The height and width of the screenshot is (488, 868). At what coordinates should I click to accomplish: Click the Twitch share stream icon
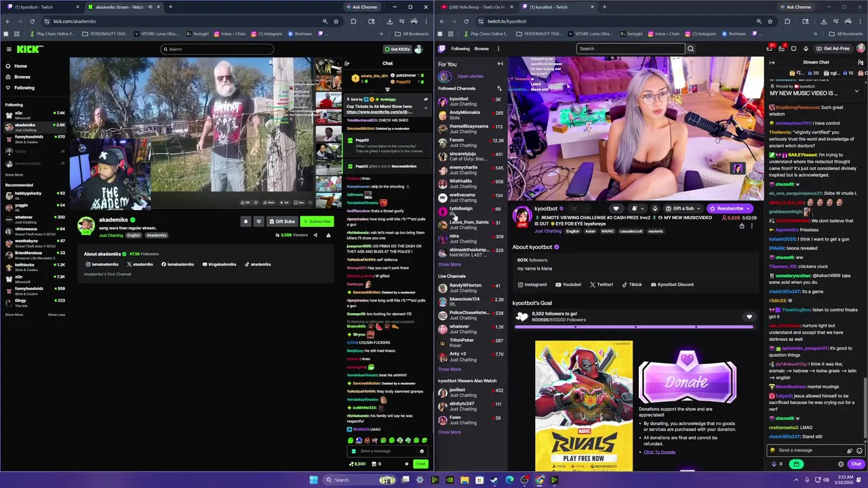[x=741, y=226]
